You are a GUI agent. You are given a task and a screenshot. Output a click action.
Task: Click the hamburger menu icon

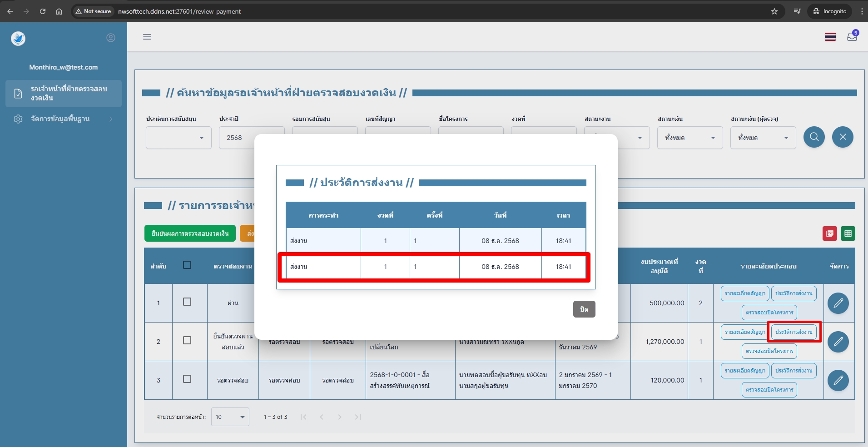pyautogui.click(x=147, y=37)
